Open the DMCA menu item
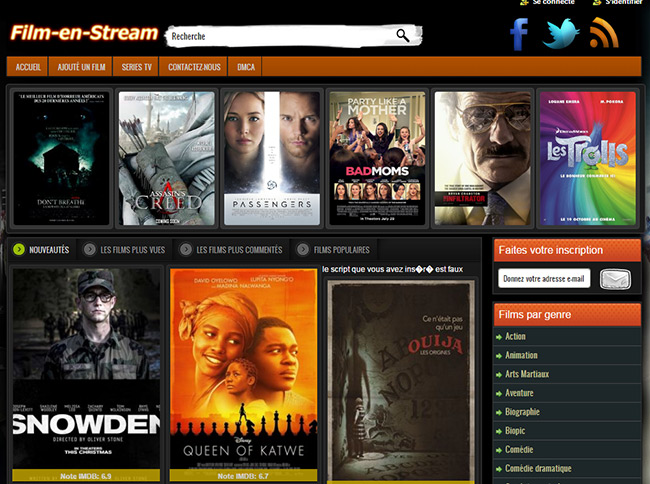This screenshot has height=484, width=650. (x=245, y=67)
